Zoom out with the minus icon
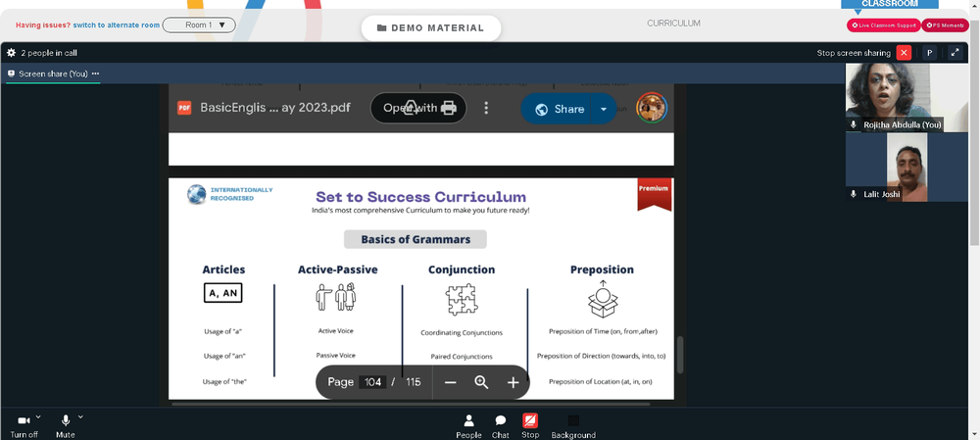The height and width of the screenshot is (440, 980). (450, 382)
